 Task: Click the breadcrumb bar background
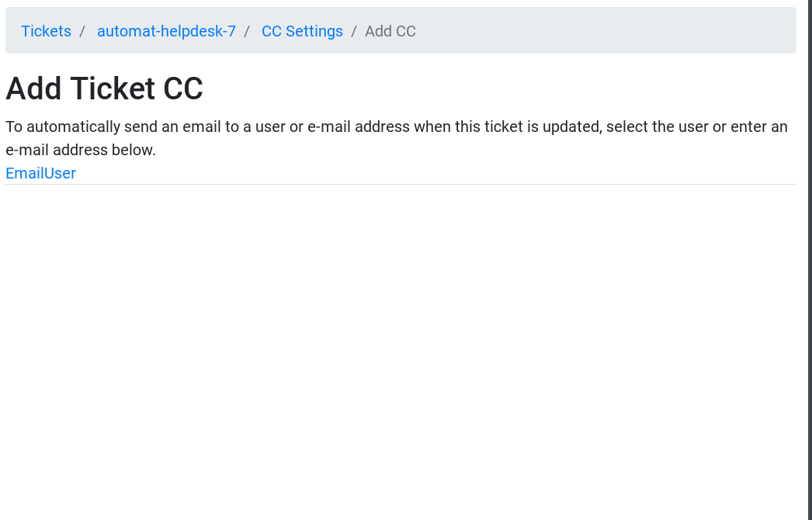pyautogui.click(x=582, y=31)
